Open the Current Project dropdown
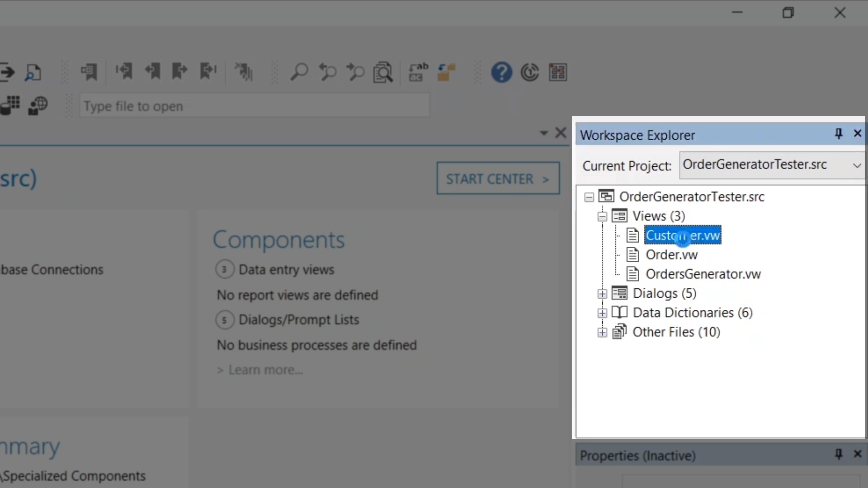This screenshot has height=488, width=868. (856, 165)
